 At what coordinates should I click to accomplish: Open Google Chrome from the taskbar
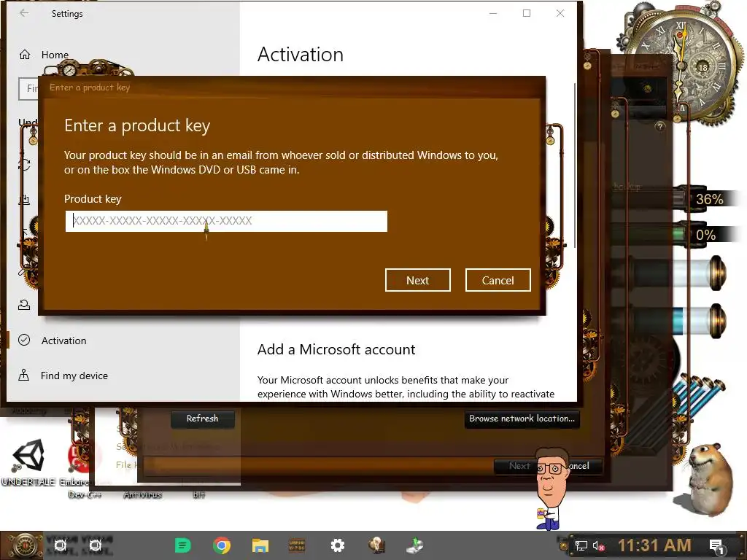click(x=222, y=545)
